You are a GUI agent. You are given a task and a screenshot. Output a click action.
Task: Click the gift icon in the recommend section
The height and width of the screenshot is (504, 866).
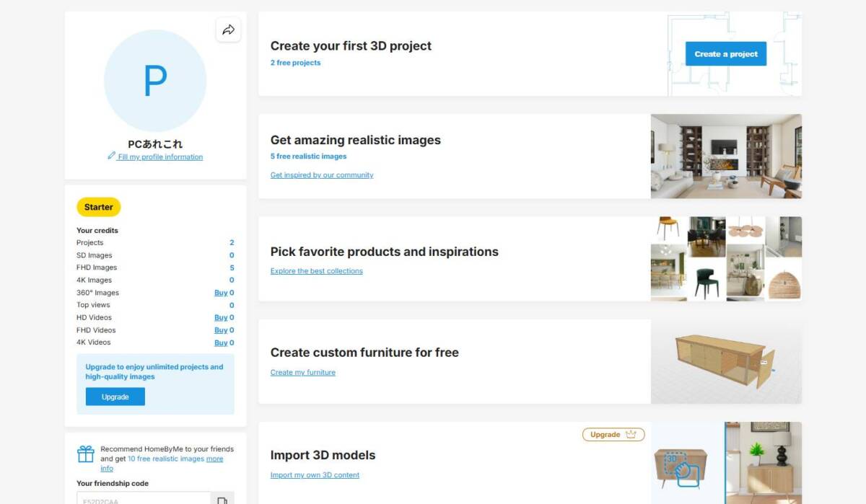(86, 454)
